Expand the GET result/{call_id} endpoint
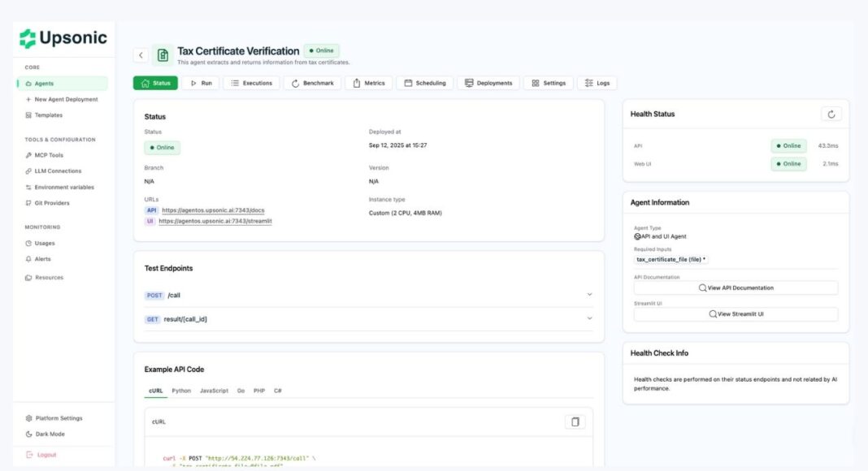 tap(368, 319)
